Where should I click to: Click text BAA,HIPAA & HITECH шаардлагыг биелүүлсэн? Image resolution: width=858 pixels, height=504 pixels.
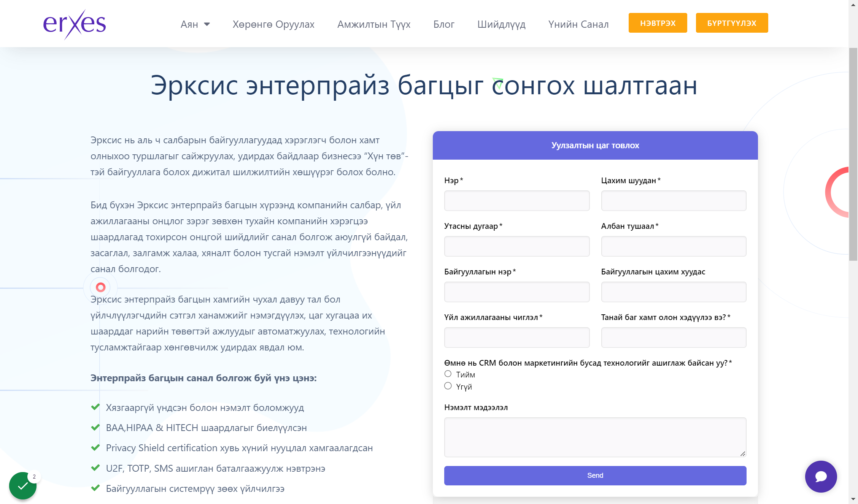pos(206,428)
